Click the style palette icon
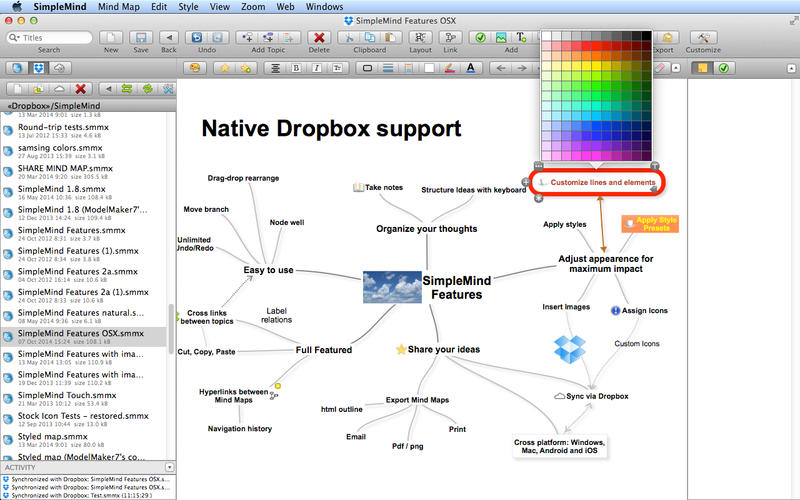Image resolution: width=800 pixels, height=500 pixels. tap(194, 68)
